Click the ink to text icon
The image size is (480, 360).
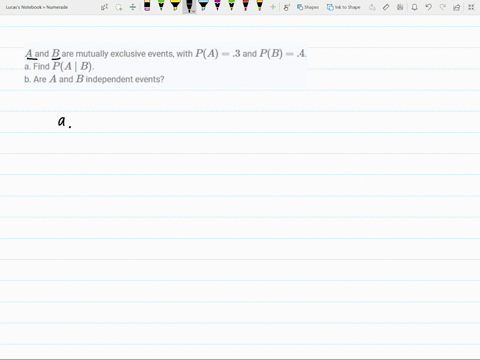click(x=372, y=7)
